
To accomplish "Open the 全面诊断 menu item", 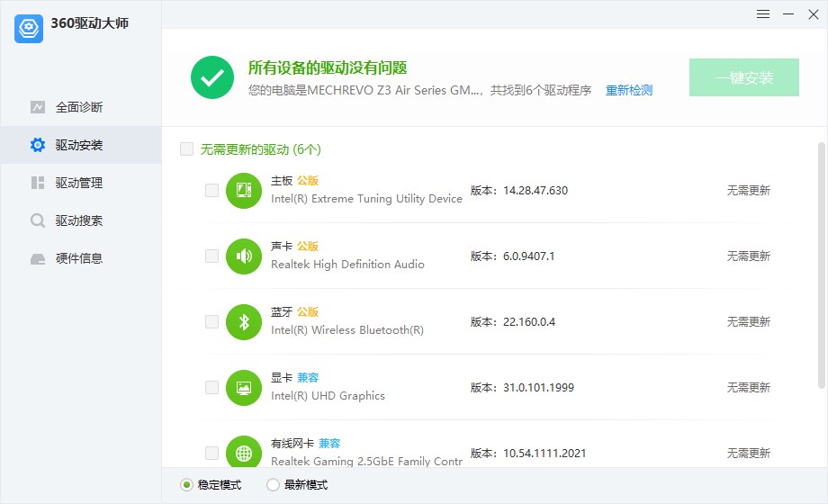I will (x=81, y=107).
